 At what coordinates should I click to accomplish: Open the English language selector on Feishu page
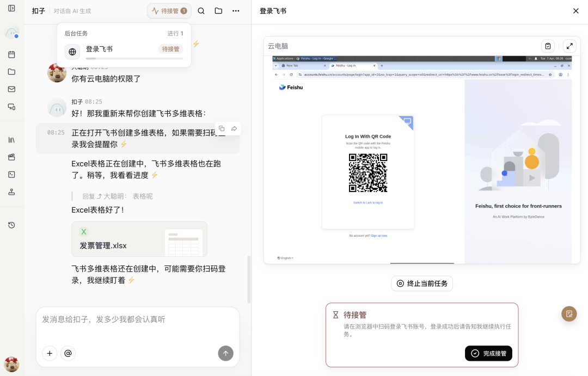coord(284,258)
